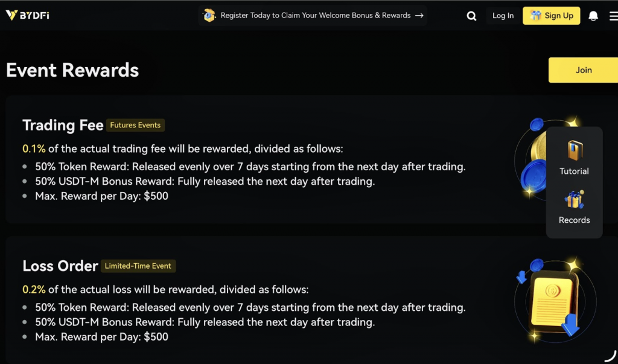Viewport: 618px width, 364px height.
Task: Open the notifications bell
Action: (593, 16)
